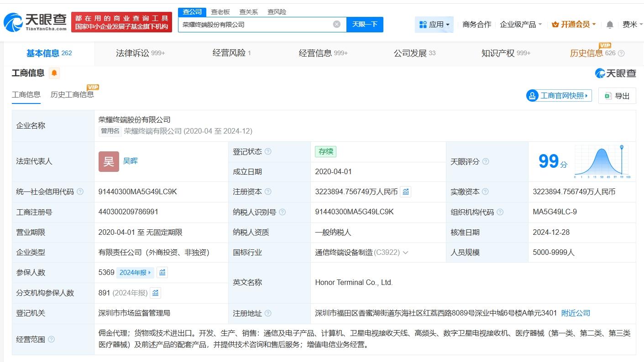Click the score trend chart marker
644x362 pixels.
click(x=621, y=148)
